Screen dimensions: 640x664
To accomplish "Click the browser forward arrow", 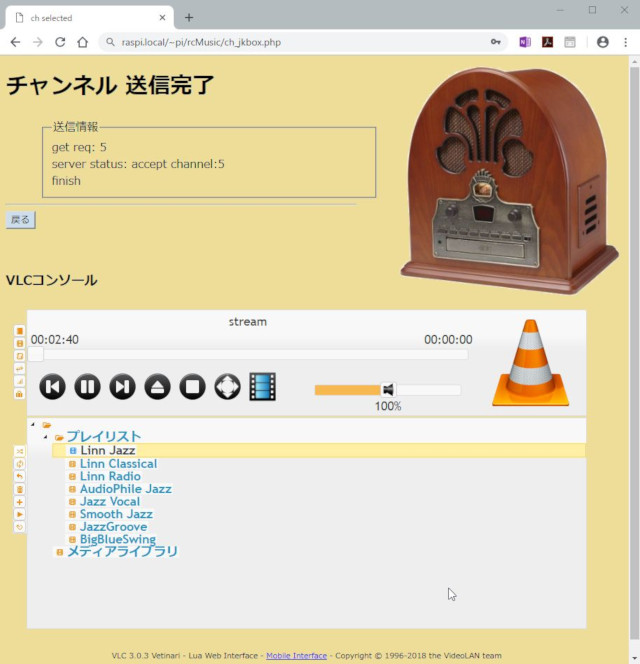I will [38, 42].
